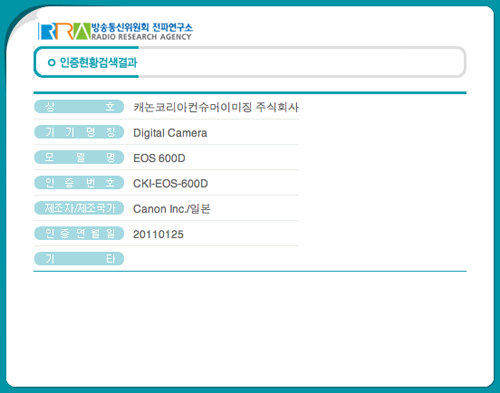Click the 제조자/제조국가 label badge
This screenshot has height=393, width=500.
79,208
